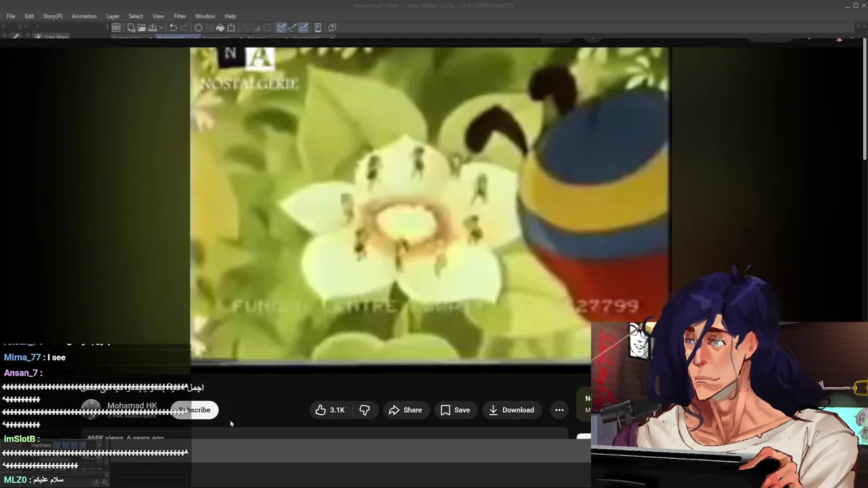Click the YouTube dislike thumbs-down icon
The image size is (868, 488).
(365, 410)
